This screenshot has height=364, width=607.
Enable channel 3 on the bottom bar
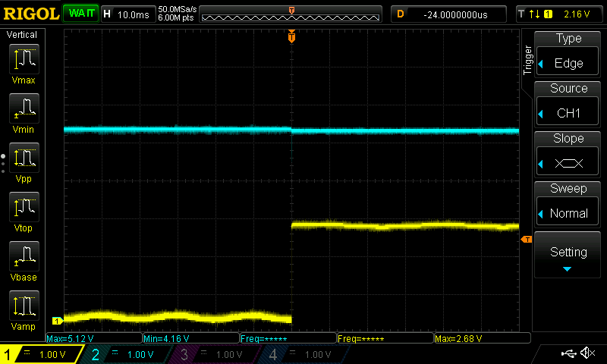click(x=216, y=354)
